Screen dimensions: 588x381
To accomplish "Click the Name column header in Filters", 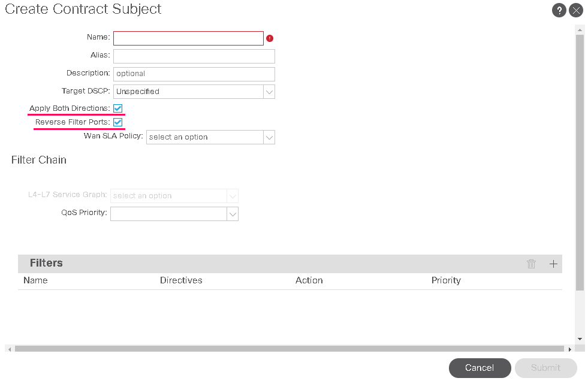I will point(35,280).
